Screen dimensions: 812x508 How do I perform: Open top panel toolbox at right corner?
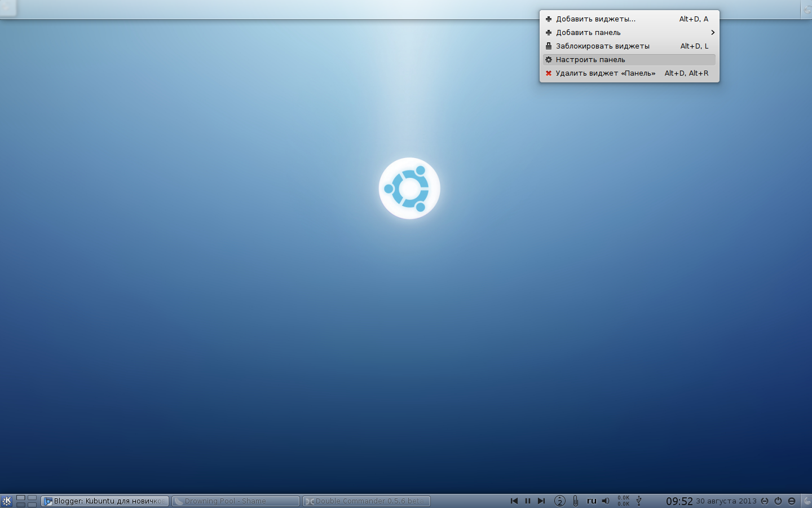coord(806,10)
